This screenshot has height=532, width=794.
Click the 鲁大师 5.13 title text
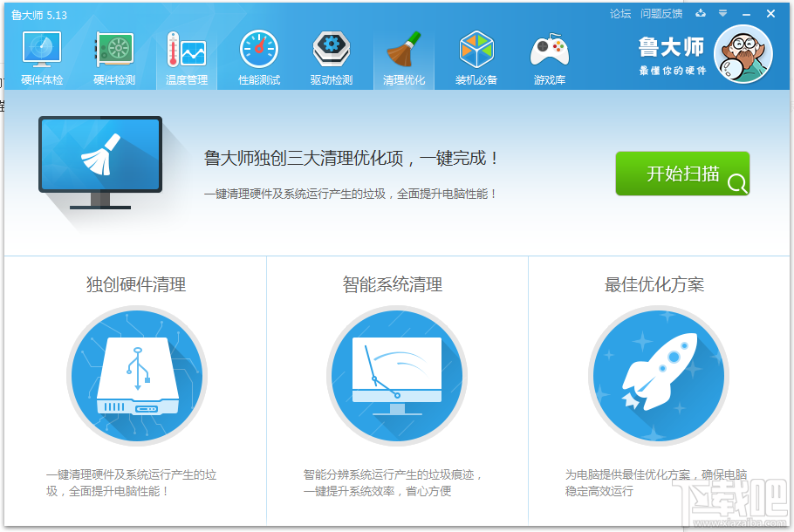[39, 15]
